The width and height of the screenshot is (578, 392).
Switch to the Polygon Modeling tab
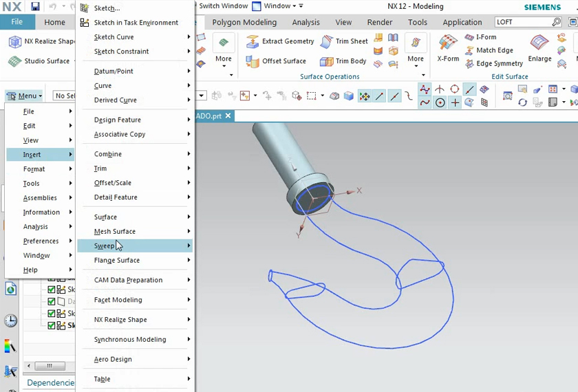click(244, 22)
